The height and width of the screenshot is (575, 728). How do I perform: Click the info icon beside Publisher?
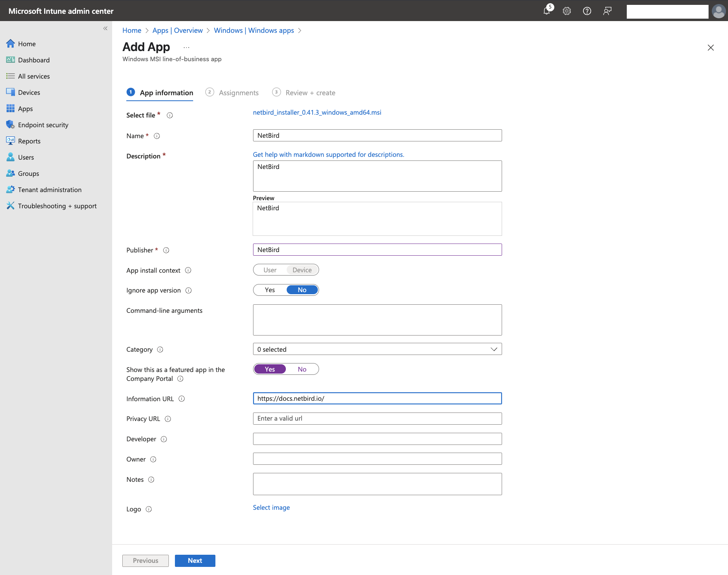tap(166, 250)
